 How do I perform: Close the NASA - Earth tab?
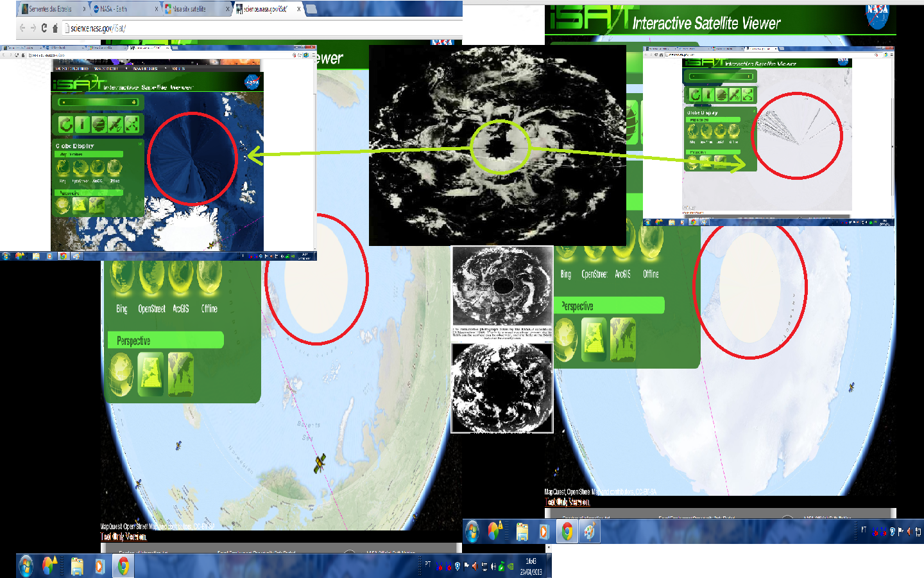156,9
